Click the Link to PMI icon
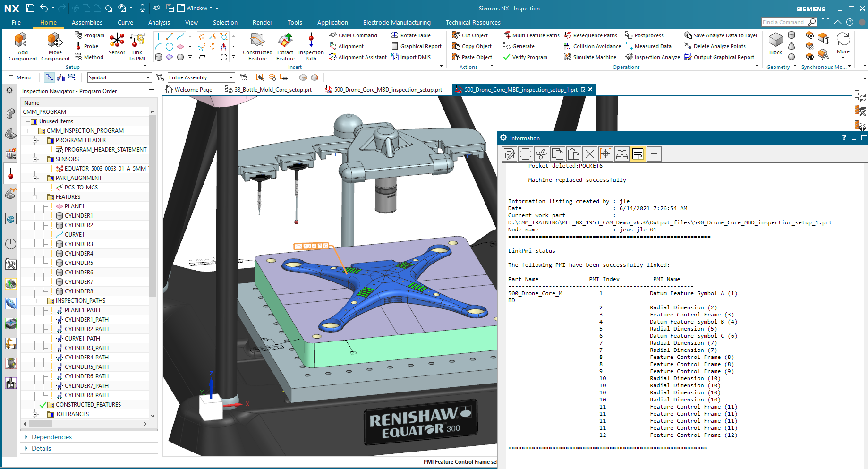This screenshot has height=469, width=868. (137, 40)
